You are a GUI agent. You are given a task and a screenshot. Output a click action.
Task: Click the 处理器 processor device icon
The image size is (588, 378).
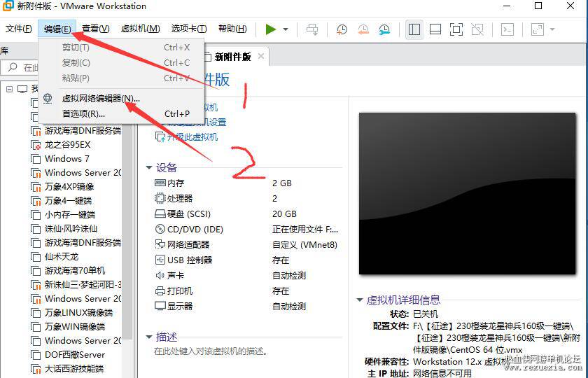click(x=160, y=198)
